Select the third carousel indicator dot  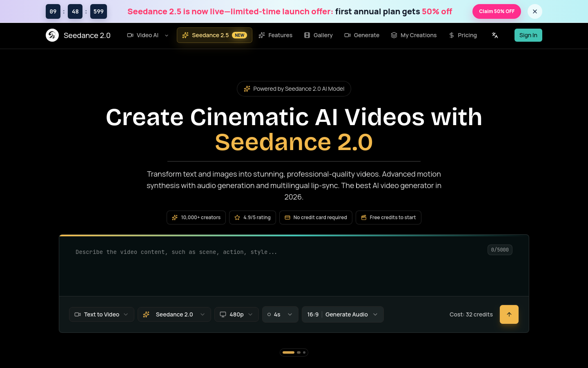304,352
